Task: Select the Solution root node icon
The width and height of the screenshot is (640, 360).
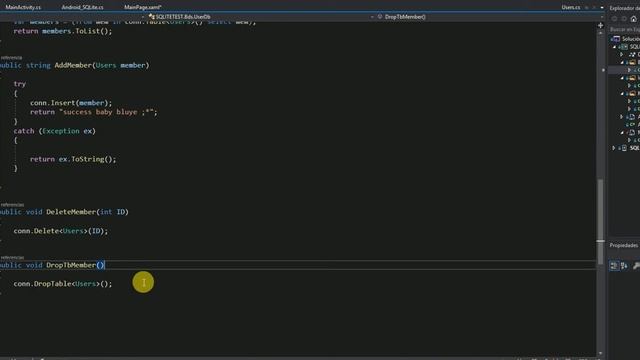Action: [x=616, y=39]
